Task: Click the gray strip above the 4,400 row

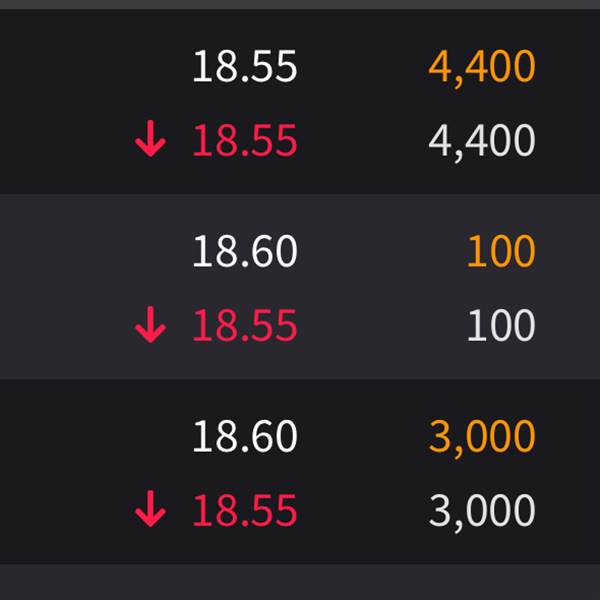Action: tap(300, 4)
